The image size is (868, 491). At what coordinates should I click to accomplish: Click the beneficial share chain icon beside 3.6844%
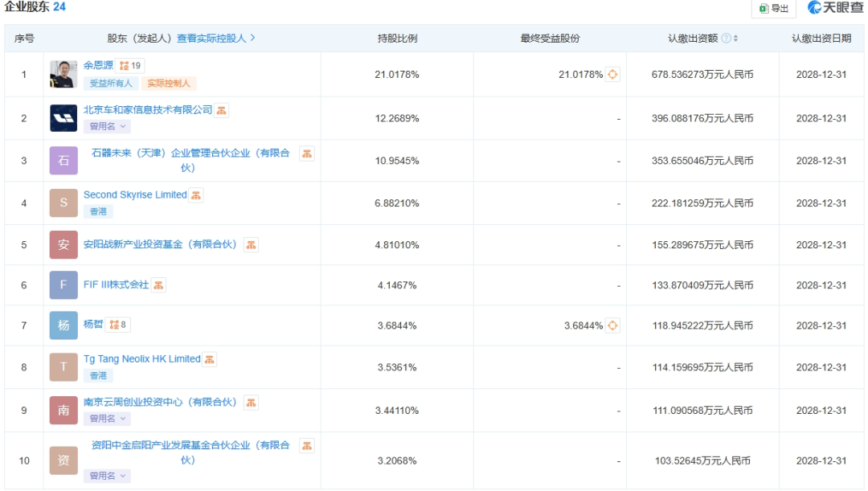pos(612,326)
